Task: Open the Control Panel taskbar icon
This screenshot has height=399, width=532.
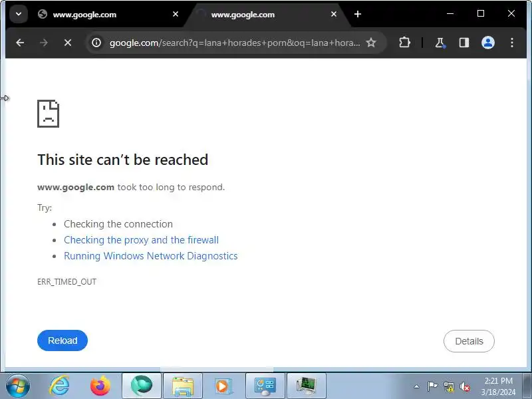Action: point(265,386)
